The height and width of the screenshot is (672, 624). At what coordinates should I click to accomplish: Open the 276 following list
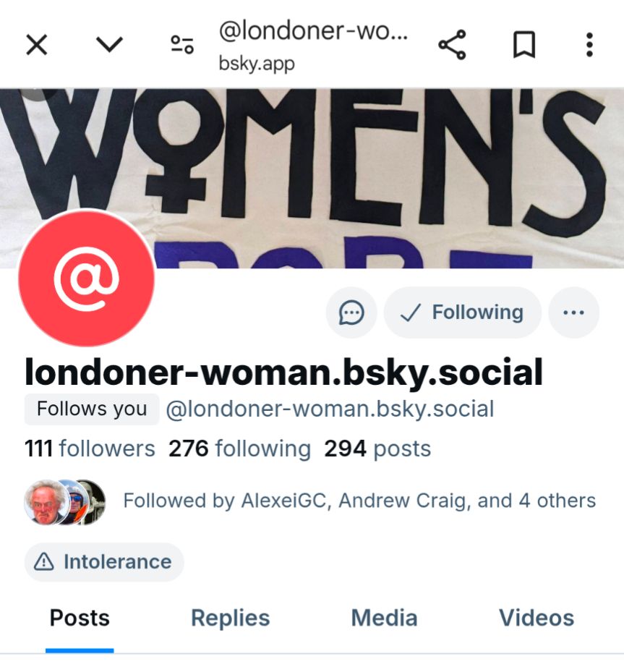click(x=239, y=448)
